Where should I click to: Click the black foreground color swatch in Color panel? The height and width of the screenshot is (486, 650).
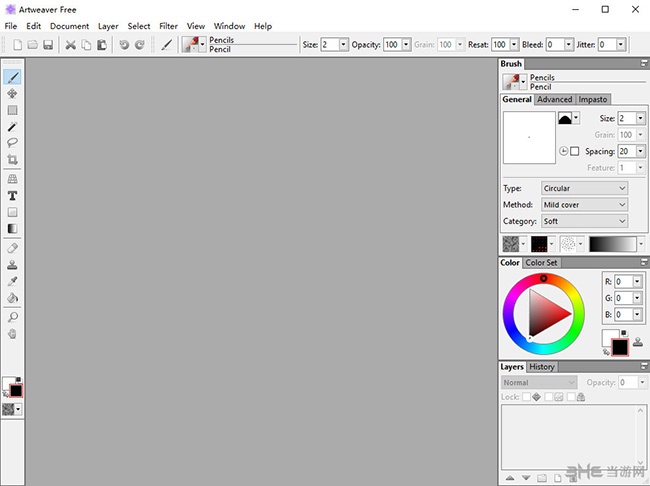[620, 347]
